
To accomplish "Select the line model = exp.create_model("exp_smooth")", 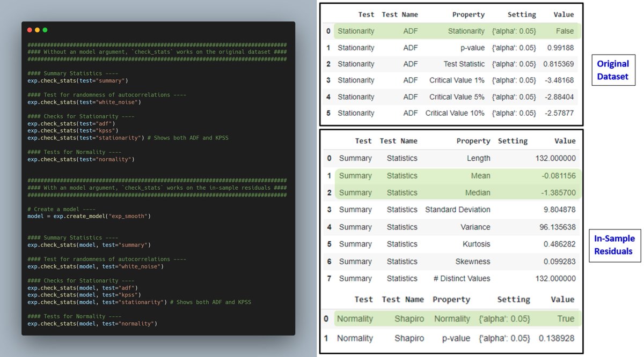I will 89,216.
